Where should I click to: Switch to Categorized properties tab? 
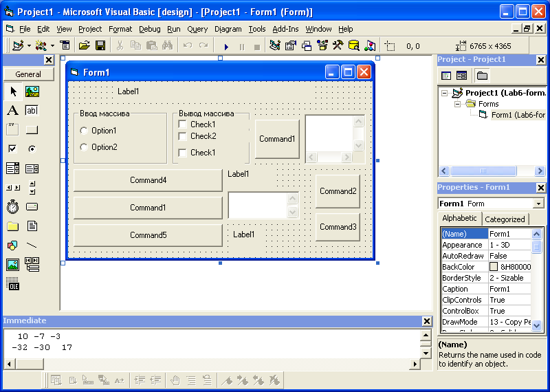pos(505,219)
